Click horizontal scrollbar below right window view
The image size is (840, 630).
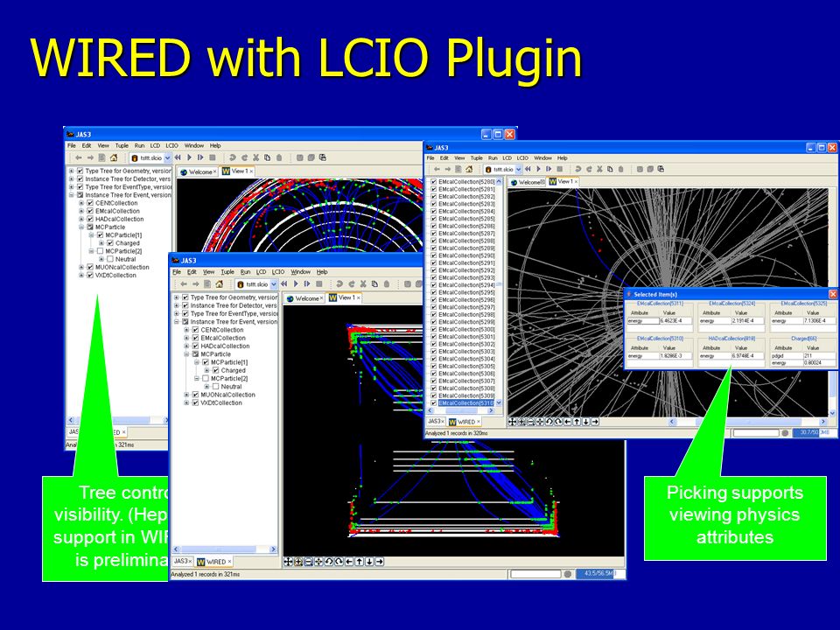pos(748,422)
